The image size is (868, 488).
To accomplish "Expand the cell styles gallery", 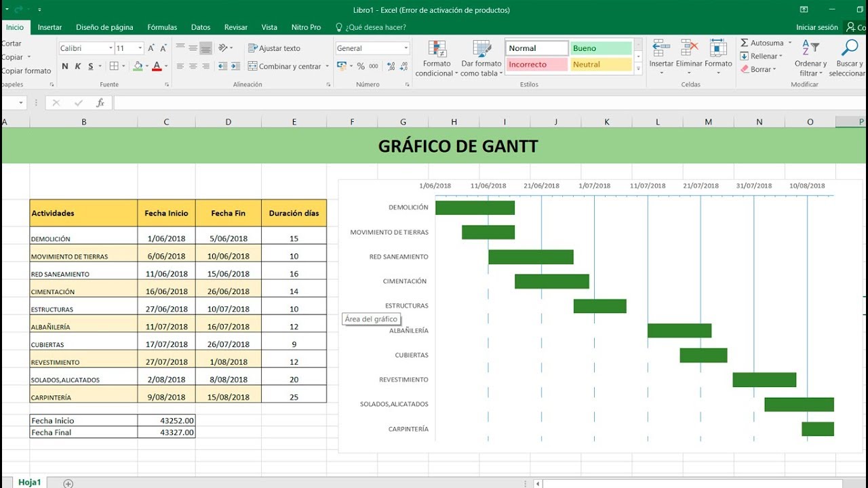I will coord(637,69).
